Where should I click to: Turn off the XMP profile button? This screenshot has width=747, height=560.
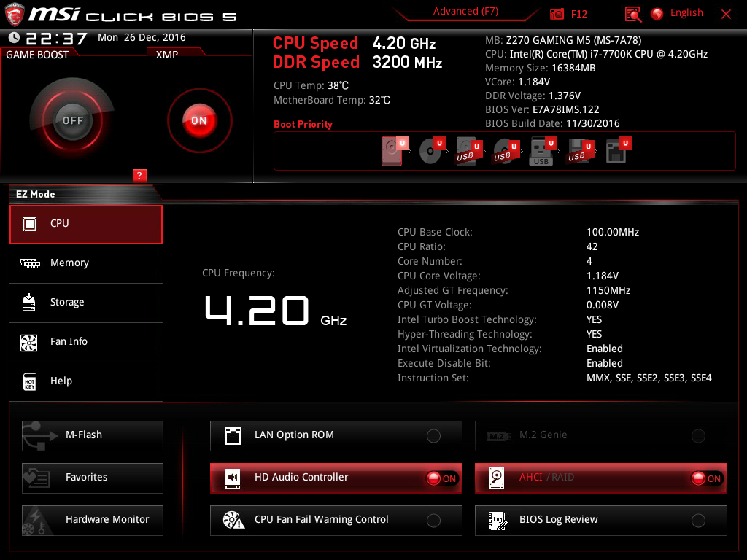[x=199, y=120]
